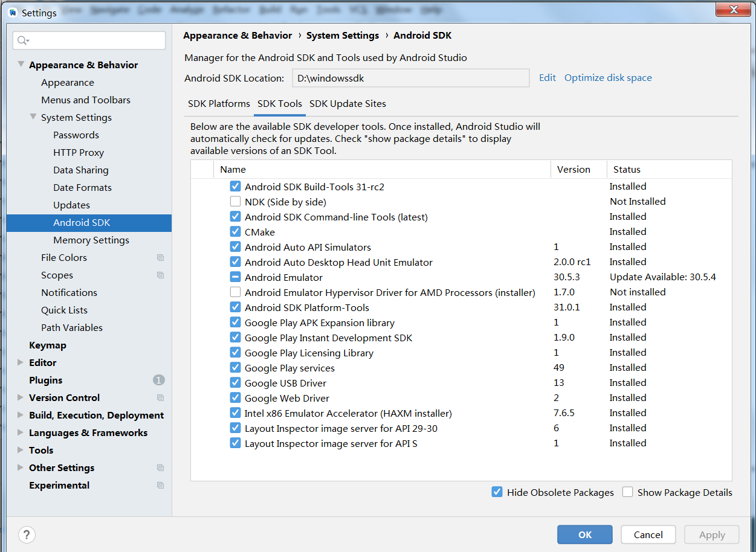Expand the Other Settings section arrow

pos(21,467)
